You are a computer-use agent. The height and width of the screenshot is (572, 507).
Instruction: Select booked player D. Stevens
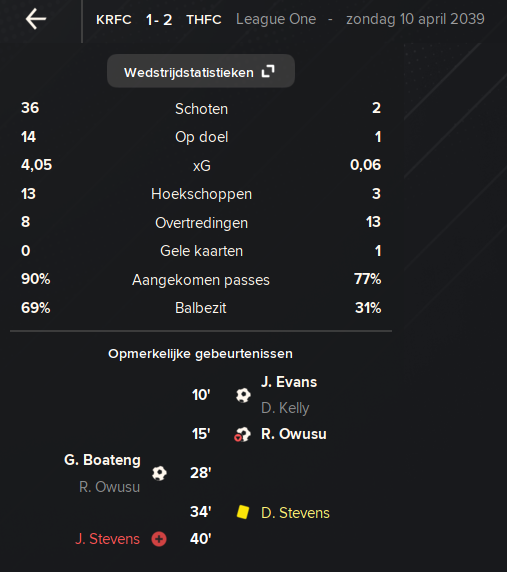[x=295, y=513]
